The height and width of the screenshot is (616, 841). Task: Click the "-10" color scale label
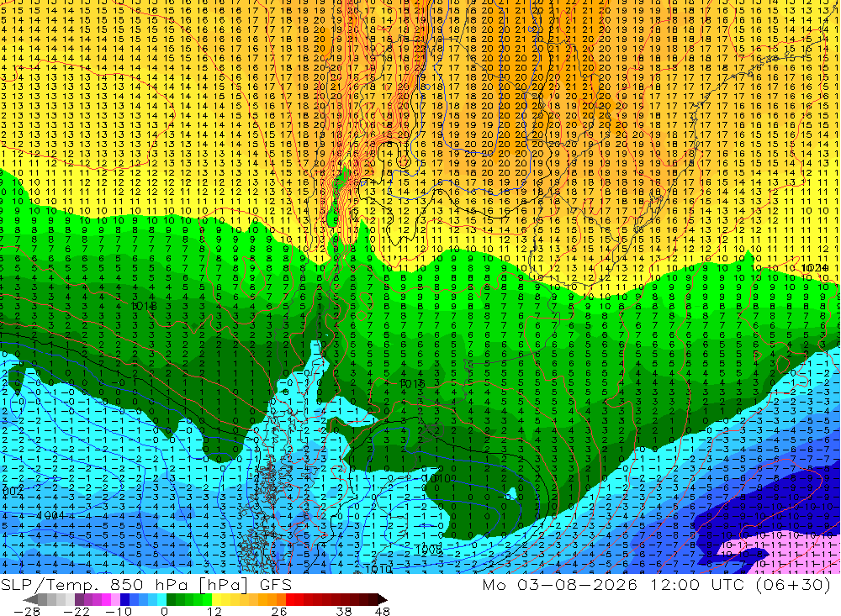click(119, 611)
